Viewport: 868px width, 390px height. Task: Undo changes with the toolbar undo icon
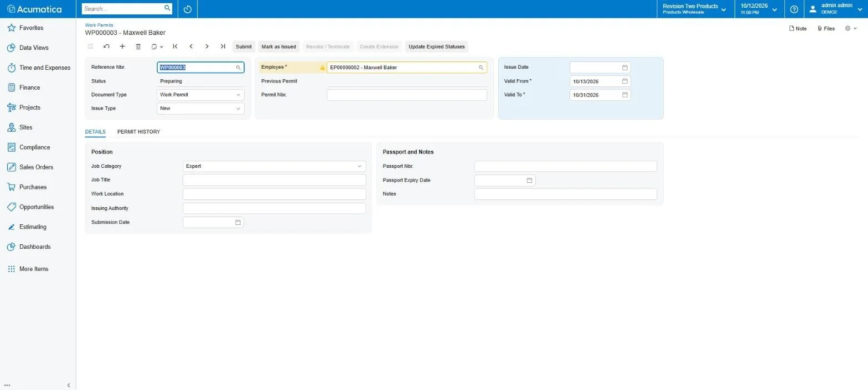coord(106,47)
